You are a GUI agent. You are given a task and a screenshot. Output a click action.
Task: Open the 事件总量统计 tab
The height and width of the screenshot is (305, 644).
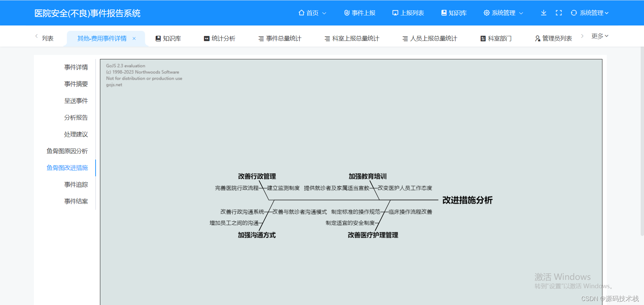pyautogui.click(x=280, y=39)
